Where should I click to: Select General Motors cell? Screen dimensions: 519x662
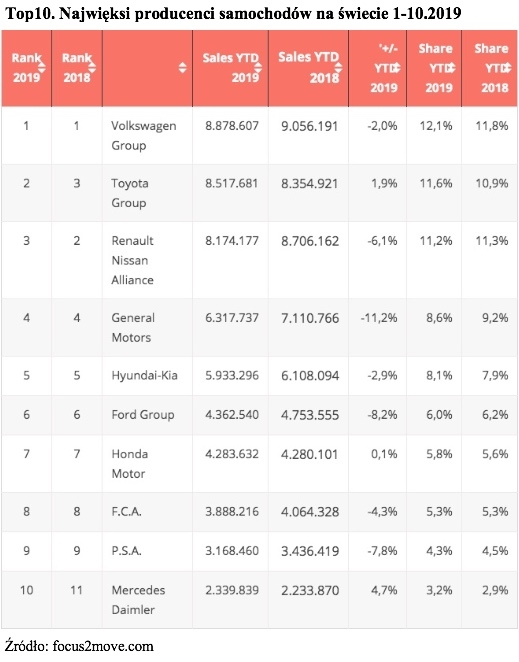(x=133, y=327)
